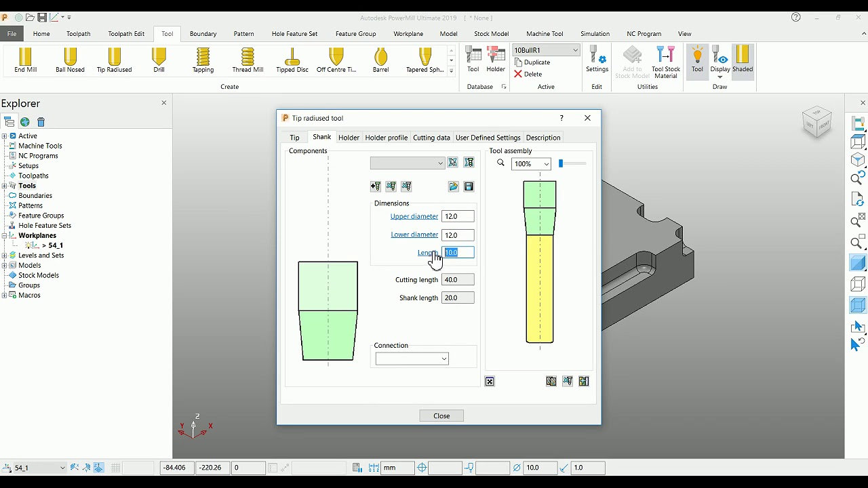Load shank profile from file icon
868x488 pixels.
tap(453, 186)
